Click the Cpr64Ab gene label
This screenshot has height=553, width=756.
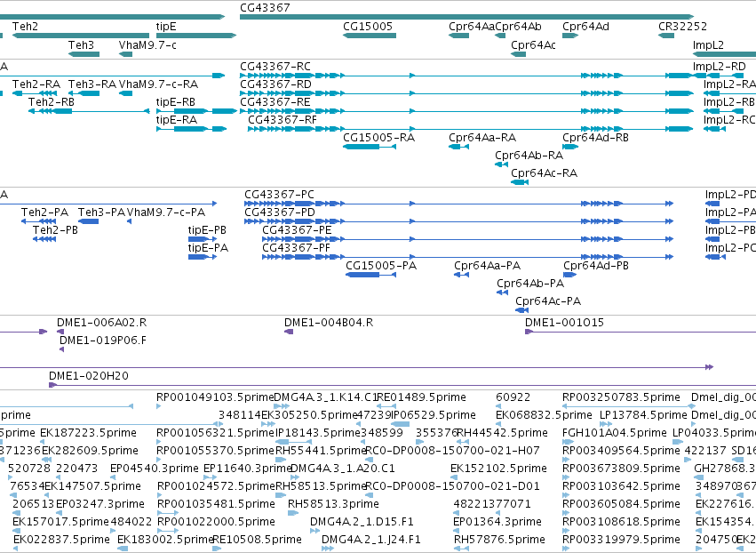[518, 27]
